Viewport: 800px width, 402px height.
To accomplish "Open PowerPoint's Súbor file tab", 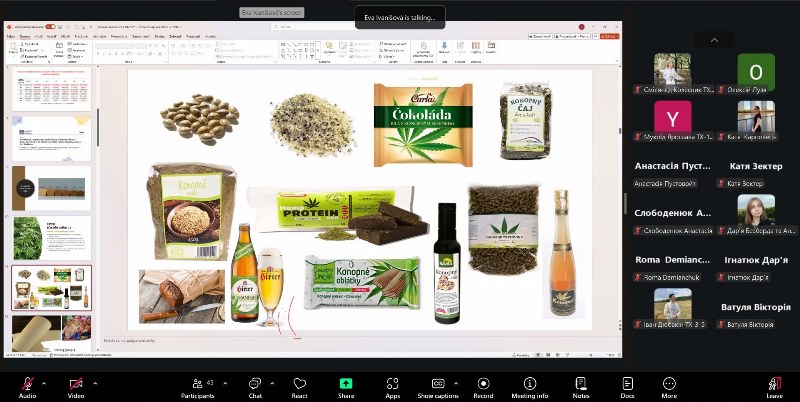I will point(11,36).
